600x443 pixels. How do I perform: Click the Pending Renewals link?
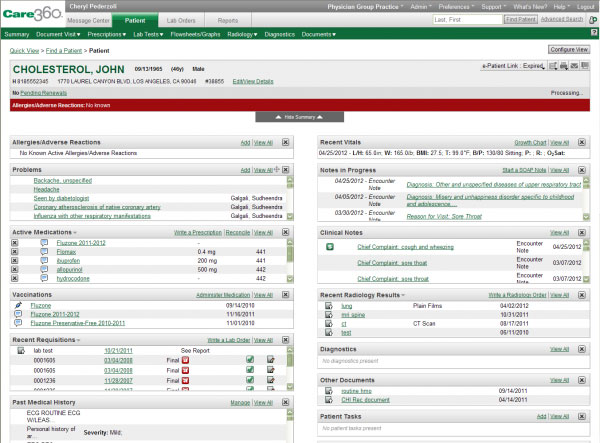point(44,93)
